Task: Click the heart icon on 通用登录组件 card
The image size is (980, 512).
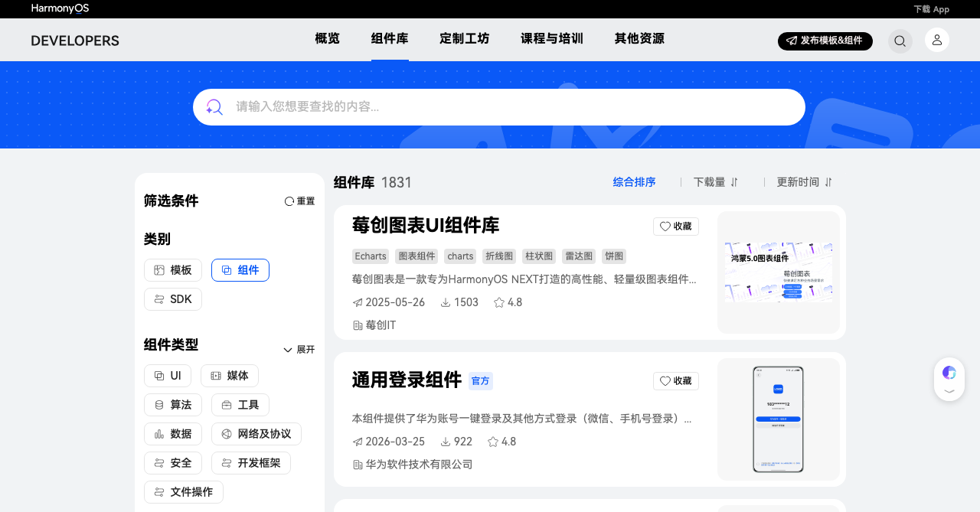Action: point(665,381)
